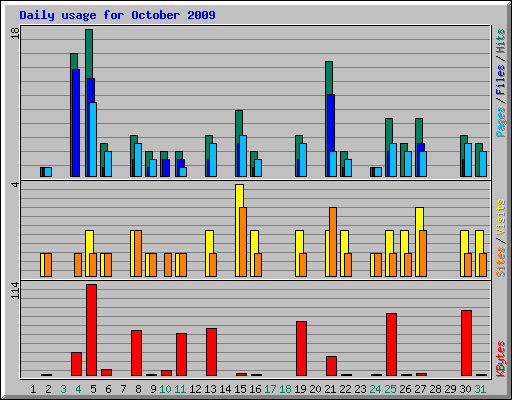Select green weekend day label '3'

tap(63, 389)
